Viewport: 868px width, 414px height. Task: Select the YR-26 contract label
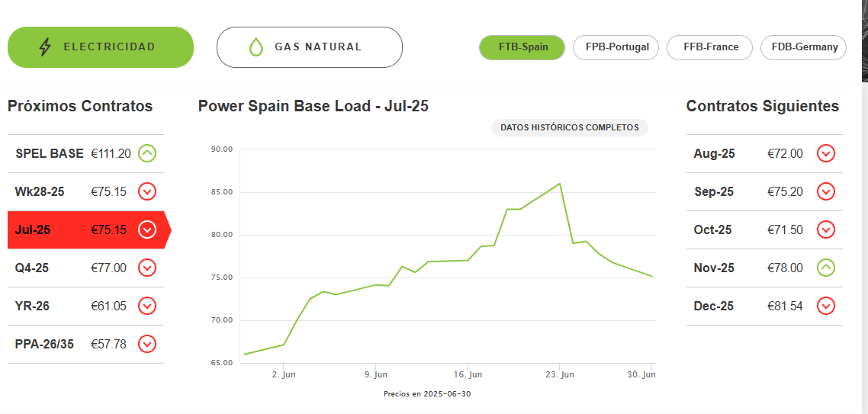point(32,306)
